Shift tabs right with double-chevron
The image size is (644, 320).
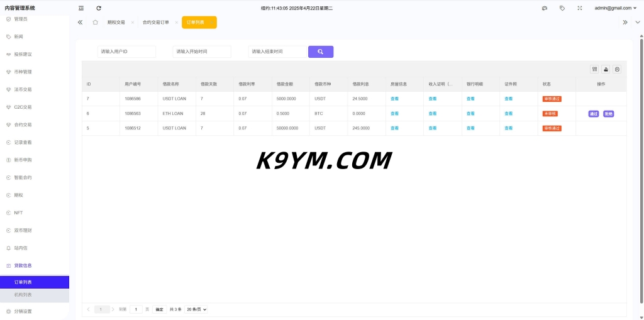[625, 22]
